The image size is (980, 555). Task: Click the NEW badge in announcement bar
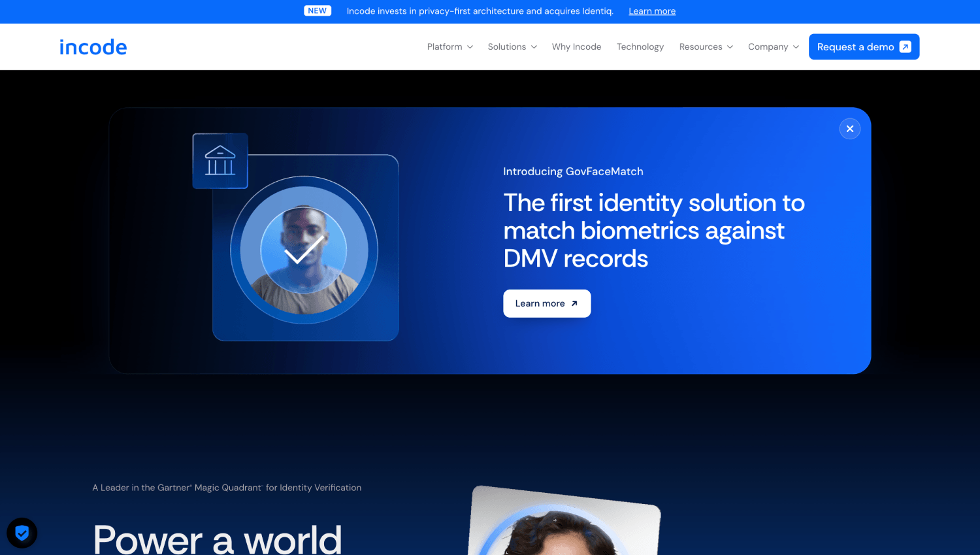point(318,10)
